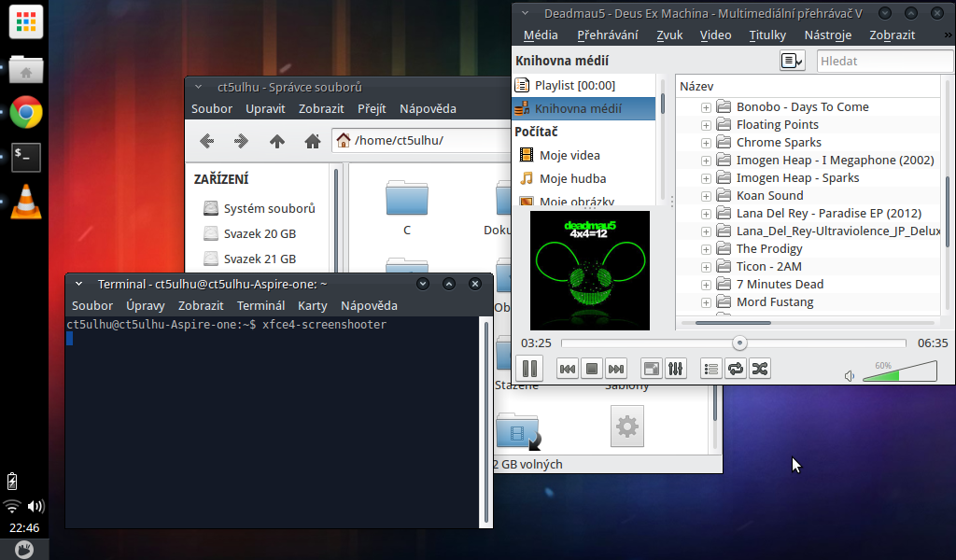The width and height of the screenshot is (956, 560).
Task: Click the deadmau5 album cover art
Action: point(590,271)
